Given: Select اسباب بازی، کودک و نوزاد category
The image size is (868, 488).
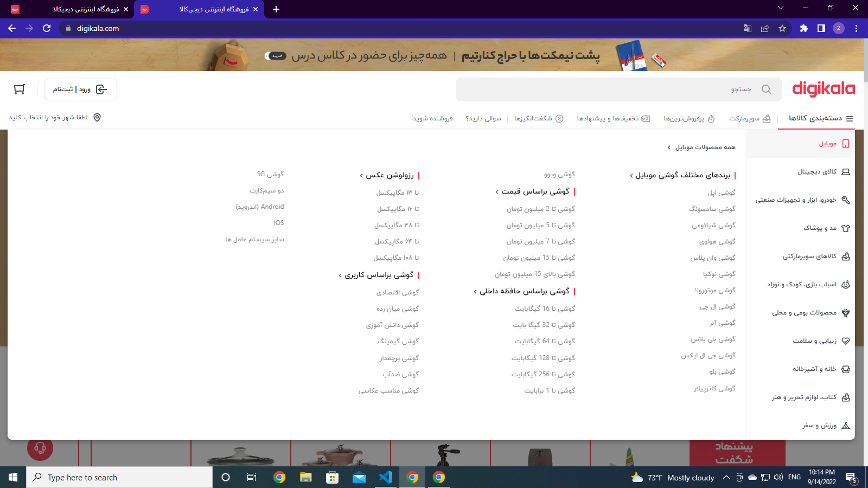Looking at the screenshot, I should (x=801, y=285).
